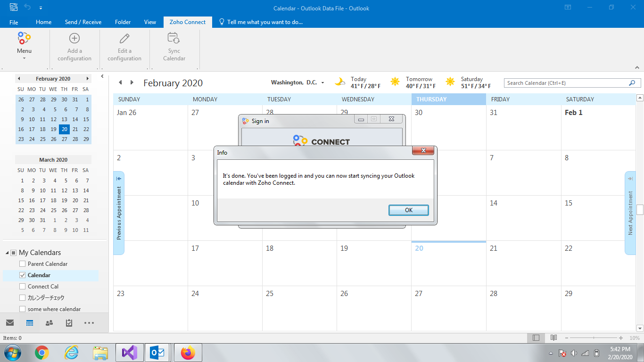Collapse the folder pane arrow

tap(102, 76)
